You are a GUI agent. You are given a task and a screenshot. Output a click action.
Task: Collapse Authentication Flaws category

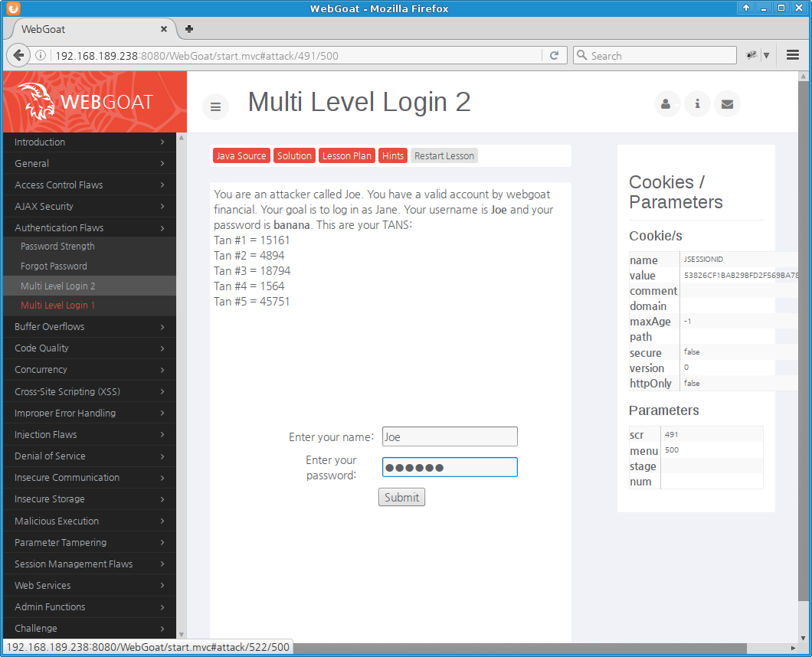tap(90, 227)
